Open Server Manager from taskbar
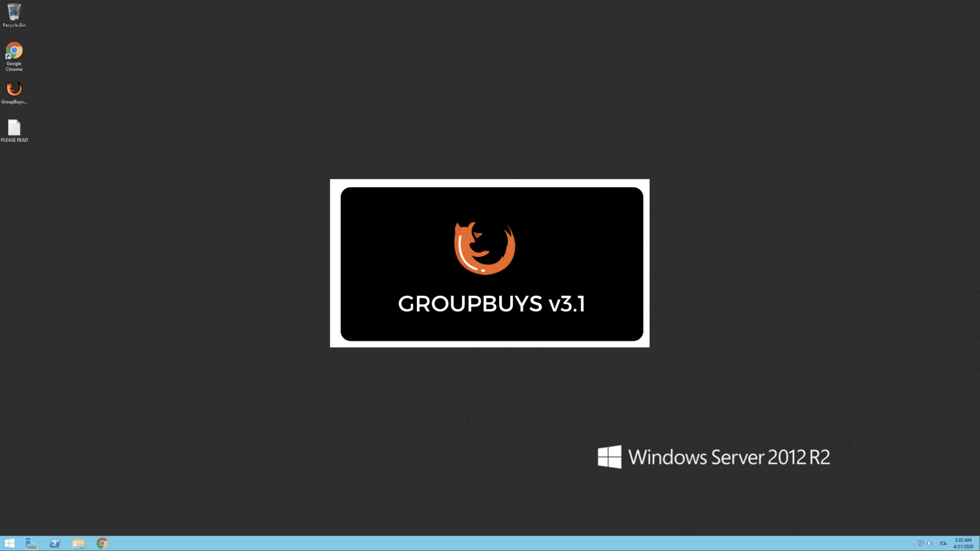Screen dimensions: 980x551 click(x=31, y=543)
